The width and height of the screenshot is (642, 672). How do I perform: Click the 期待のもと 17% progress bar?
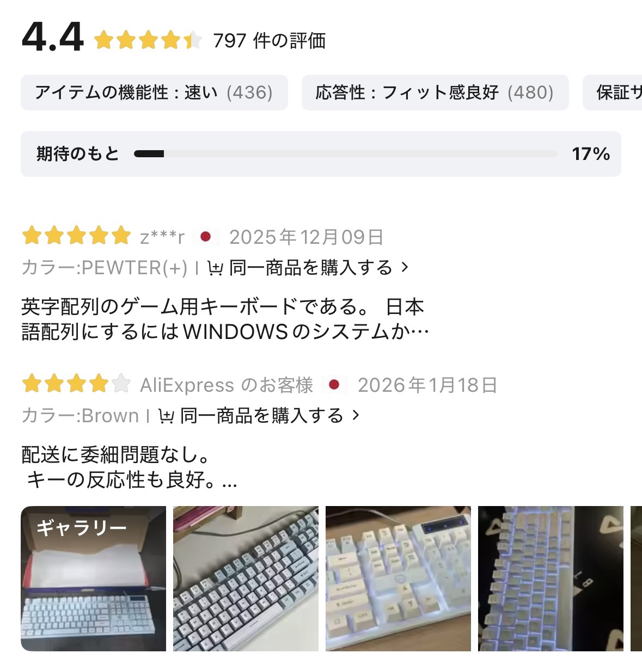321,154
